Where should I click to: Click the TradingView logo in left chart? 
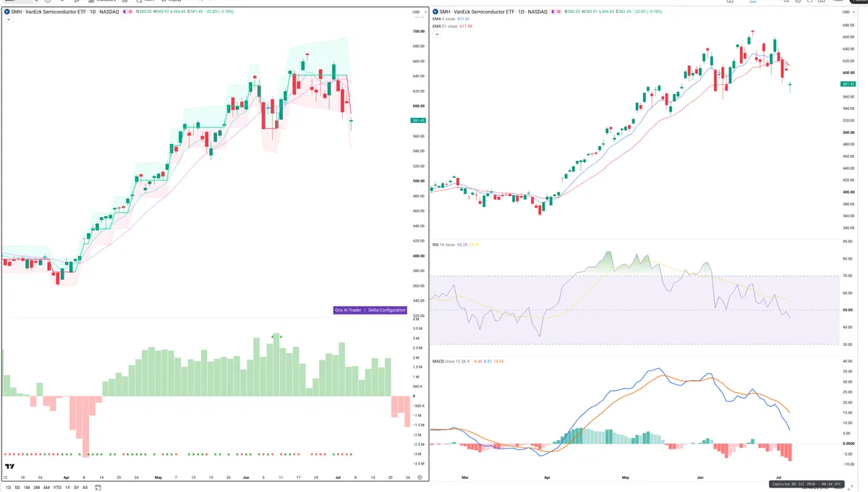[10, 467]
